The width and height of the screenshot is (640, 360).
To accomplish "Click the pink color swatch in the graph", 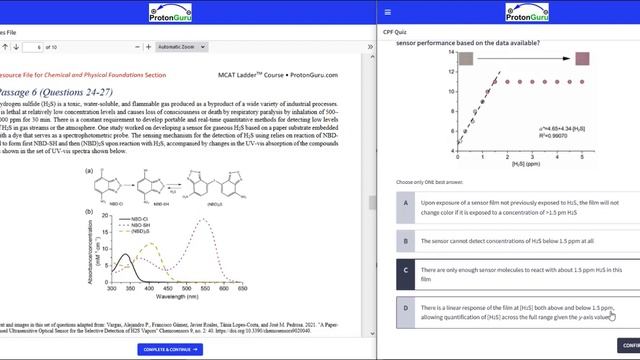I will pos(582,58).
